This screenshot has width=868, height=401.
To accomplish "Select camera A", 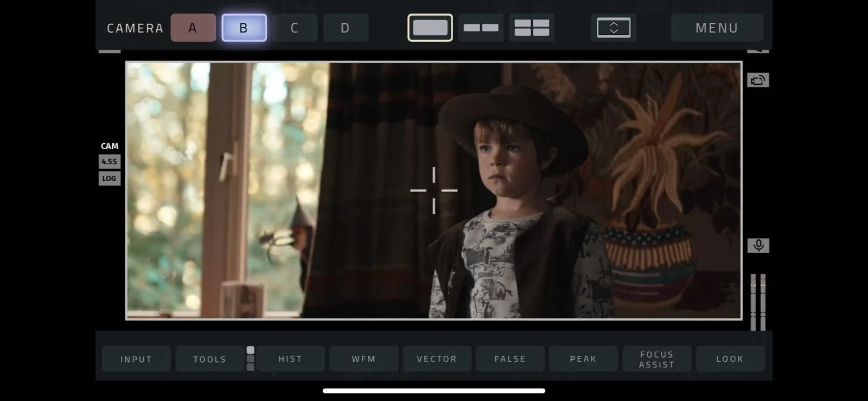I will [x=193, y=28].
